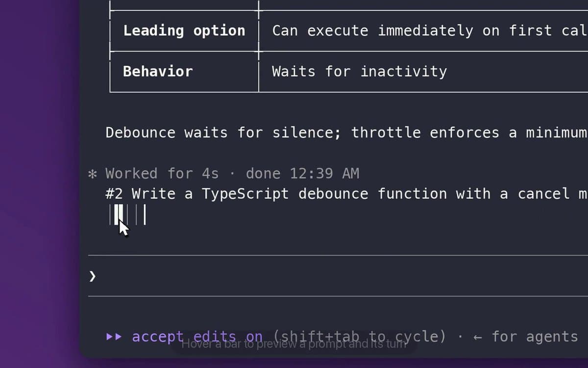Click the purple ▸▸ accept-edits mode icon
Screen dimensions: 588x368
click(x=114, y=337)
